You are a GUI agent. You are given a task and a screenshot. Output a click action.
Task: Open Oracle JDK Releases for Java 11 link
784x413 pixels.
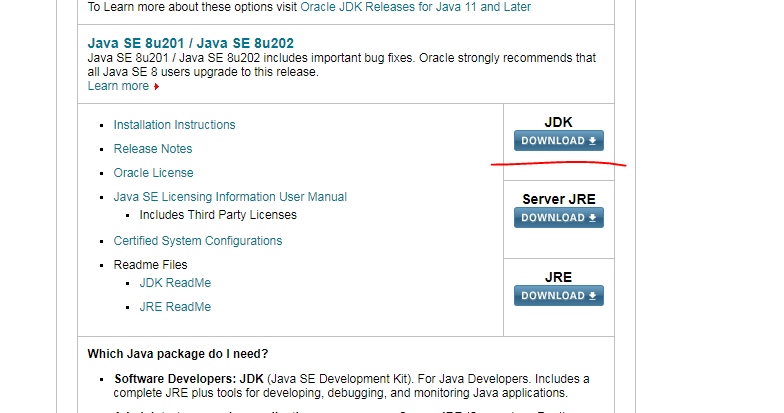click(415, 7)
